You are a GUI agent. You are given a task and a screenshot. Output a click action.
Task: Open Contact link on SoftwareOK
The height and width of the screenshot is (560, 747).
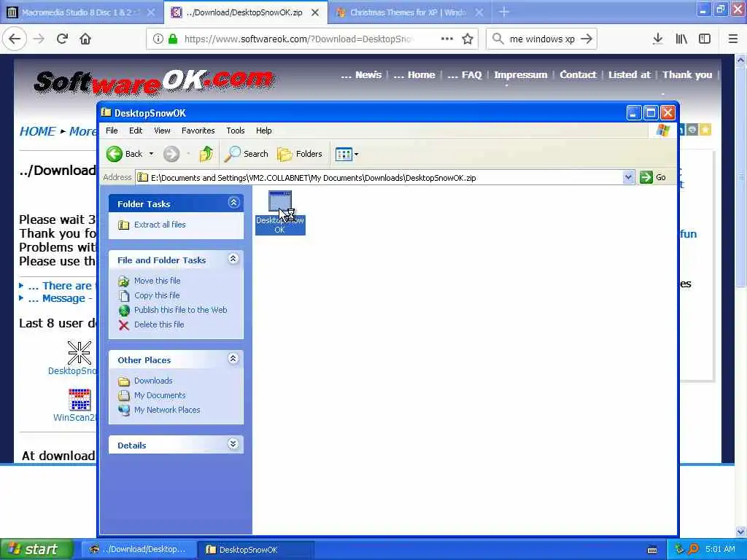(578, 75)
